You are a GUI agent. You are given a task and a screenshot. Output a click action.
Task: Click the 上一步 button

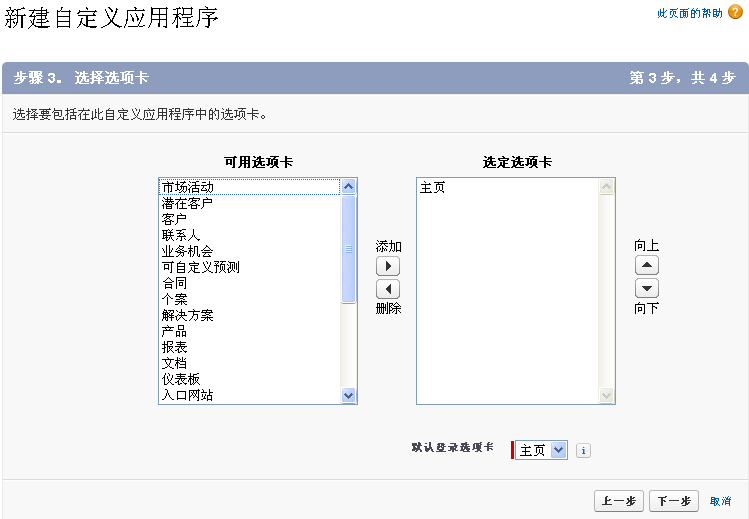pyautogui.click(x=618, y=501)
